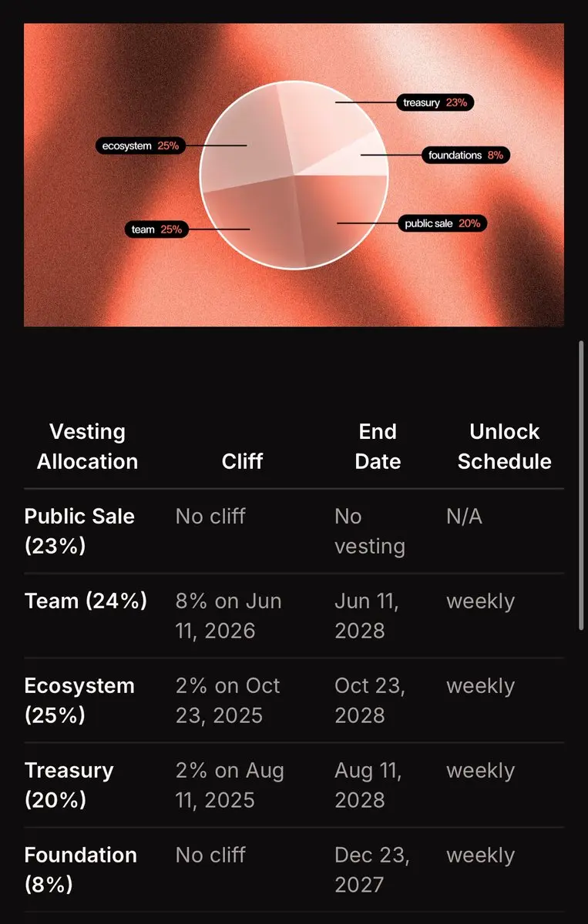The width and height of the screenshot is (588, 924).
Task: Click the foundations 8% chart label
Action: [x=466, y=155]
